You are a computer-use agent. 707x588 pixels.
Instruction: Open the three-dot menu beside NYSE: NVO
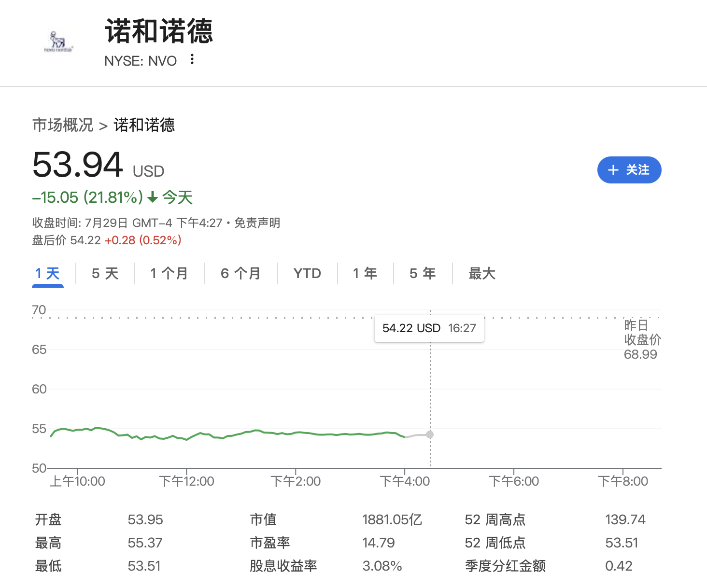coord(192,59)
